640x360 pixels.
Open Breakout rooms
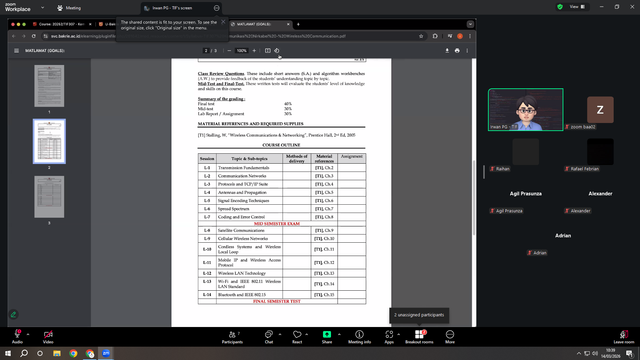(419, 337)
